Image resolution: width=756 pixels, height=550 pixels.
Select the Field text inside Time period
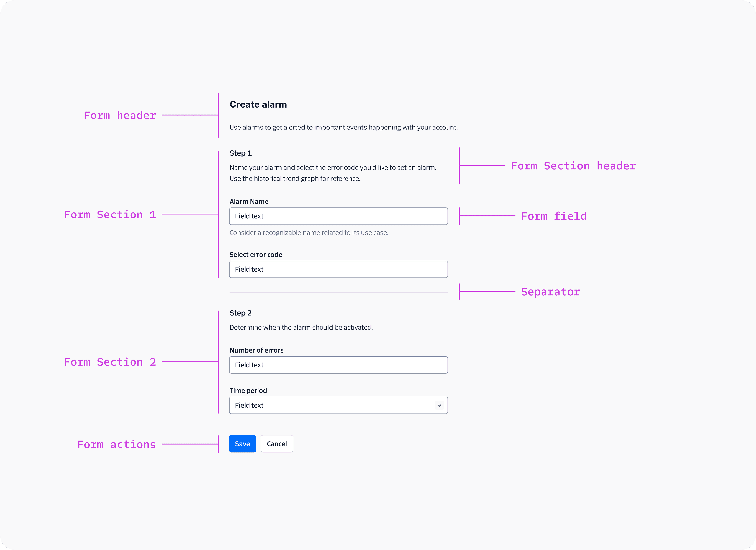coord(249,405)
